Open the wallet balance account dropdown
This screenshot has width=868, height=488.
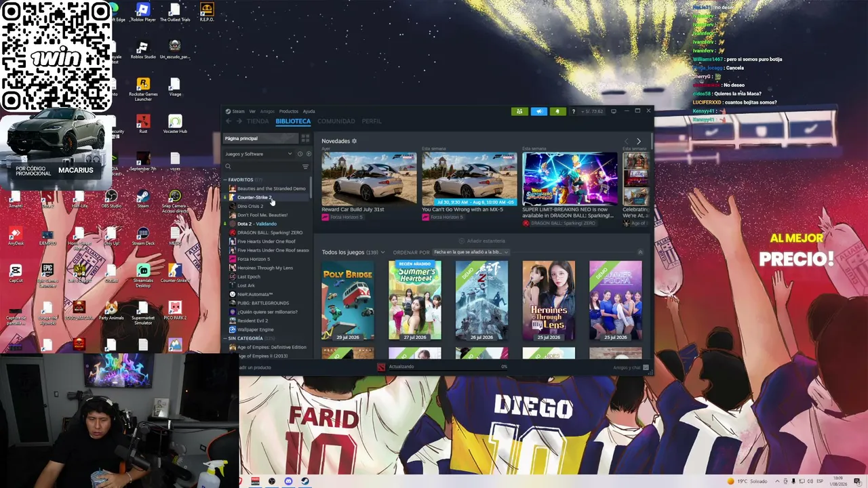(x=593, y=111)
